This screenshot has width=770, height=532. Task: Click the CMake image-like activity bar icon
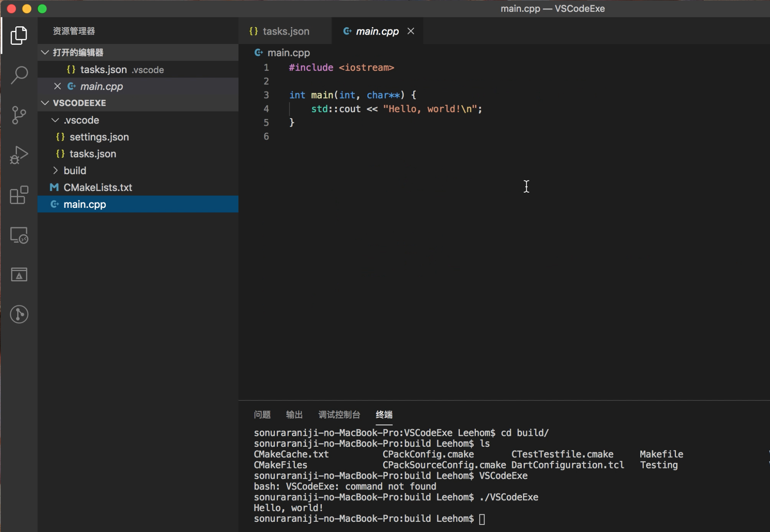point(18,275)
